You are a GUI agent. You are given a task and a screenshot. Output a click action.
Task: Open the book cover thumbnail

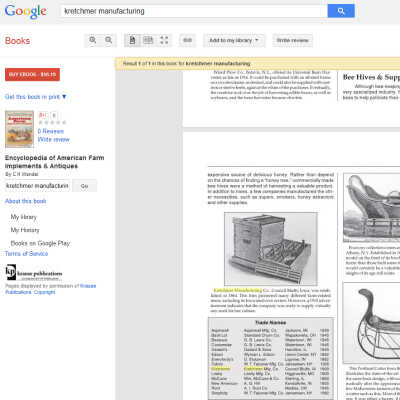(19, 129)
